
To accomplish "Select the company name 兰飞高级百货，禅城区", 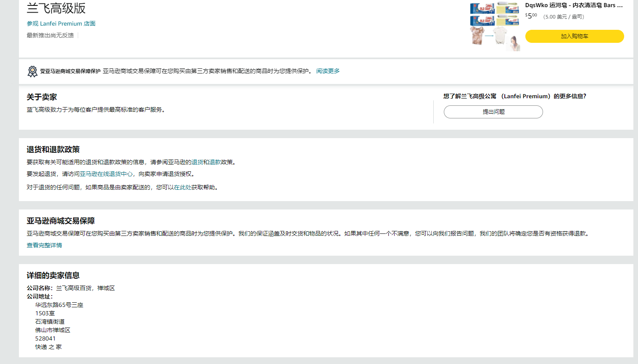I will (86, 288).
